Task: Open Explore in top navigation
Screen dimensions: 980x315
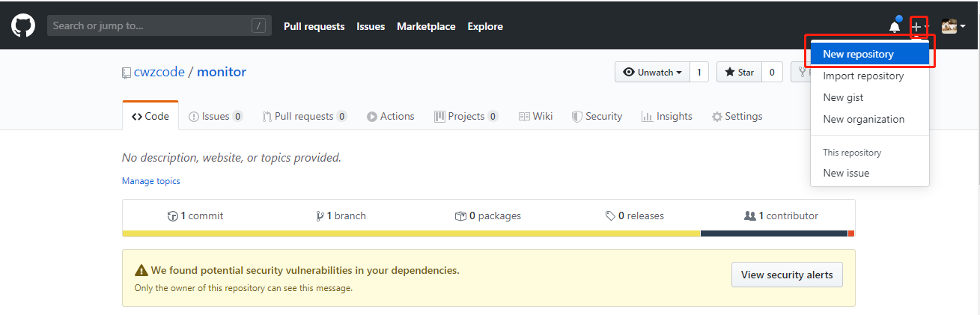Action: pyautogui.click(x=485, y=26)
